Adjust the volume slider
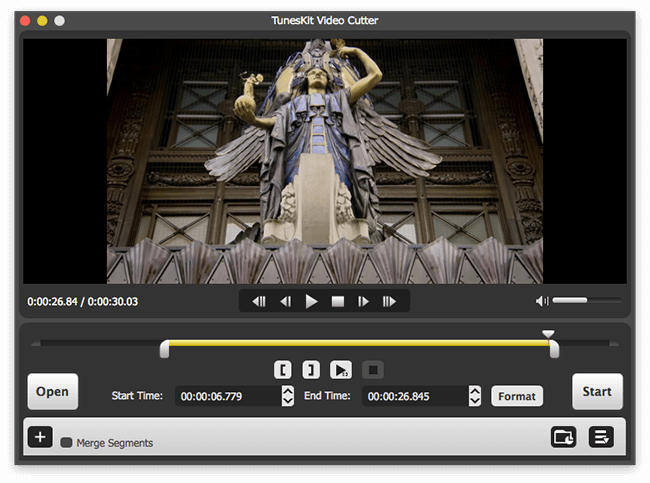 (x=587, y=300)
